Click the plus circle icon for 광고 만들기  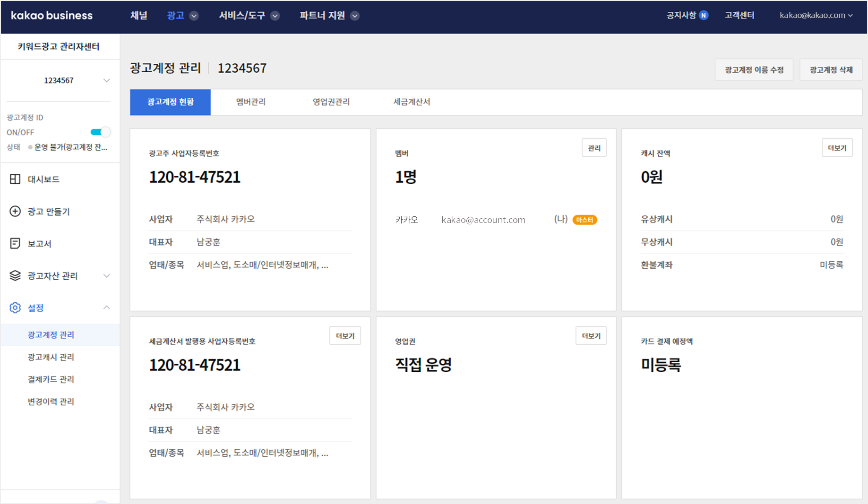15,211
